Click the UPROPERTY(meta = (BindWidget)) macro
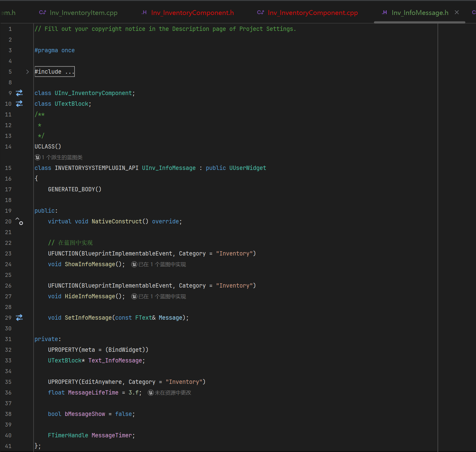Screen dimensions: 476x452 pyautogui.click(x=98, y=350)
